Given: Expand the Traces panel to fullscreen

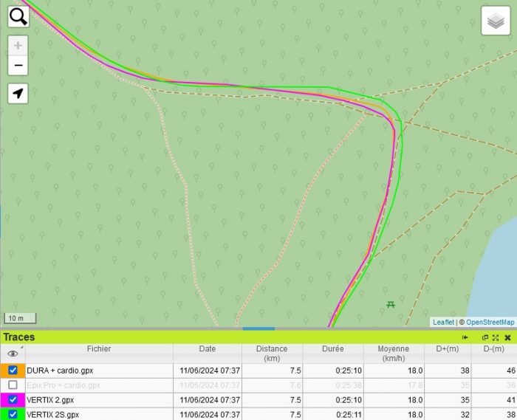Looking at the screenshot, I should coord(496,337).
